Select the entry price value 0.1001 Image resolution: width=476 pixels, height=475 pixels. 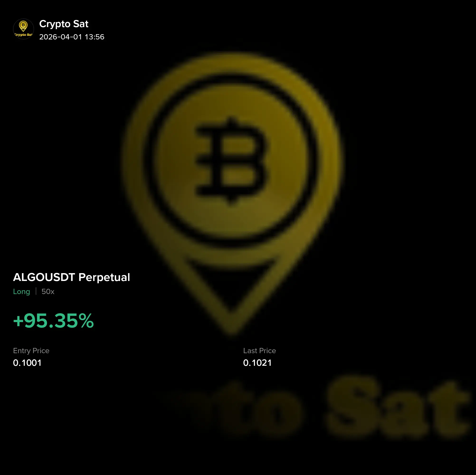coord(27,363)
